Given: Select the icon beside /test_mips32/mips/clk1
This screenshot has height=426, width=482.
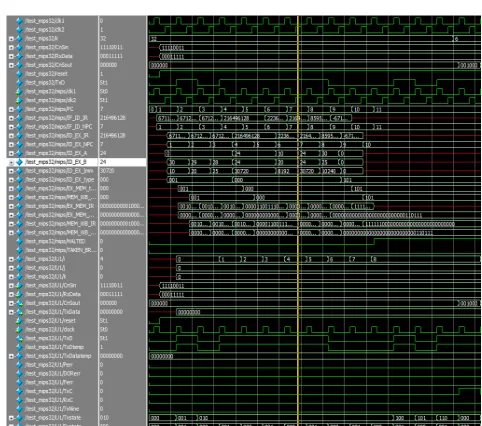Looking at the screenshot, I should coord(19,91).
